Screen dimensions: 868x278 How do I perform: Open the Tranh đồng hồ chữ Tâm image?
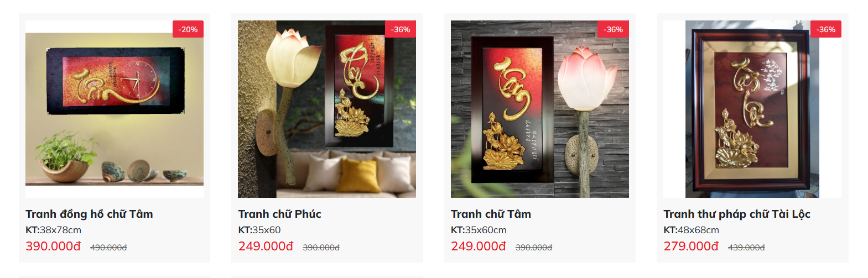click(x=115, y=109)
